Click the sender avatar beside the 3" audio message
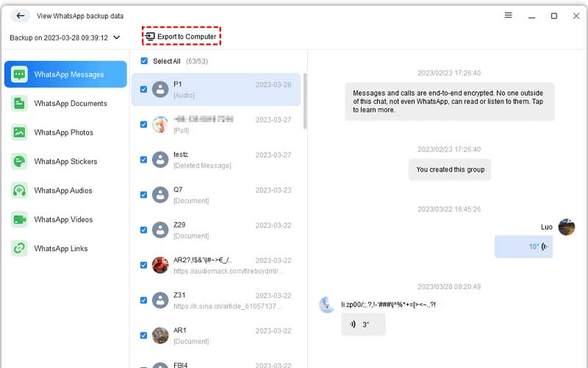 [326, 305]
